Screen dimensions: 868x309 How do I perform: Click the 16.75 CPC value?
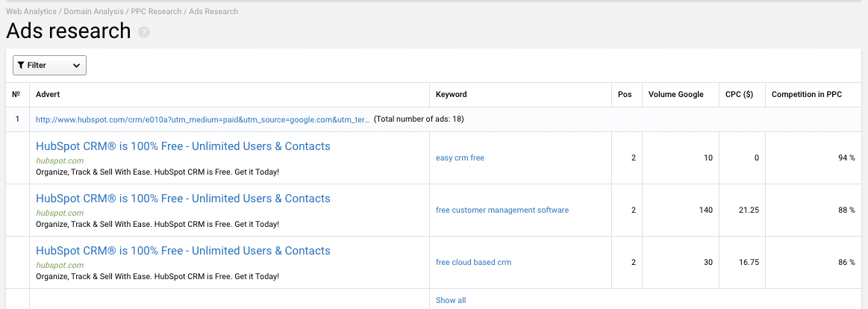click(x=749, y=262)
